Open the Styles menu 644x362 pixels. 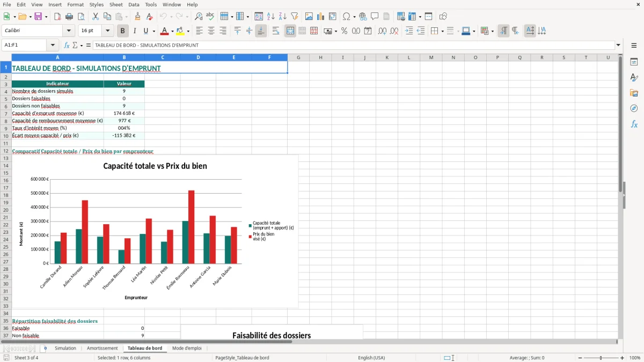click(97, 4)
